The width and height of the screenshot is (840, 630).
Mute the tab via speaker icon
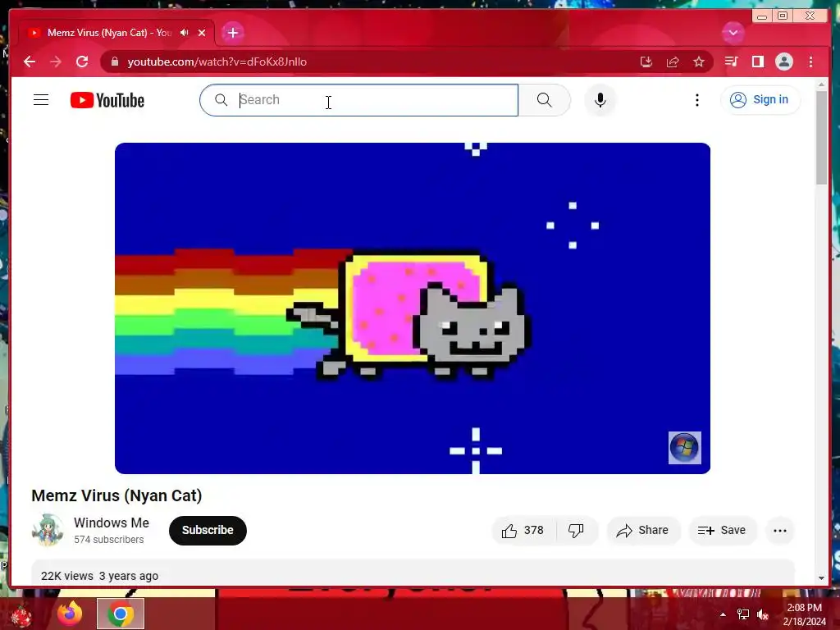point(185,33)
